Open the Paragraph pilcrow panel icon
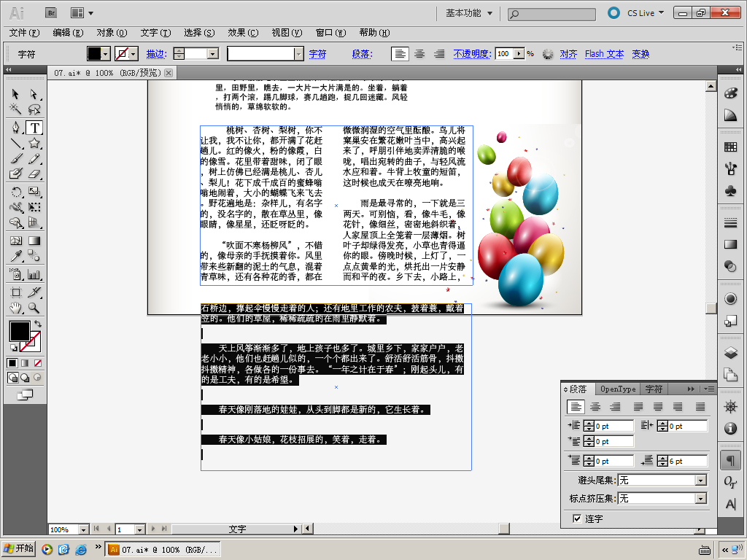The height and width of the screenshot is (560, 747). pos(730,461)
